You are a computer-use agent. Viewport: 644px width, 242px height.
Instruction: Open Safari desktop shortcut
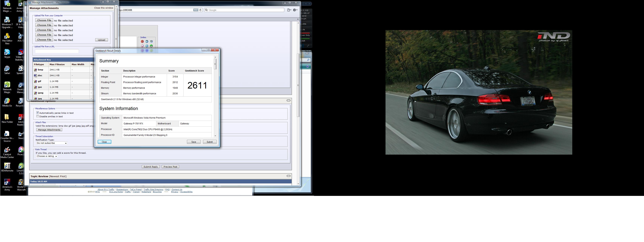pos(7,70)
